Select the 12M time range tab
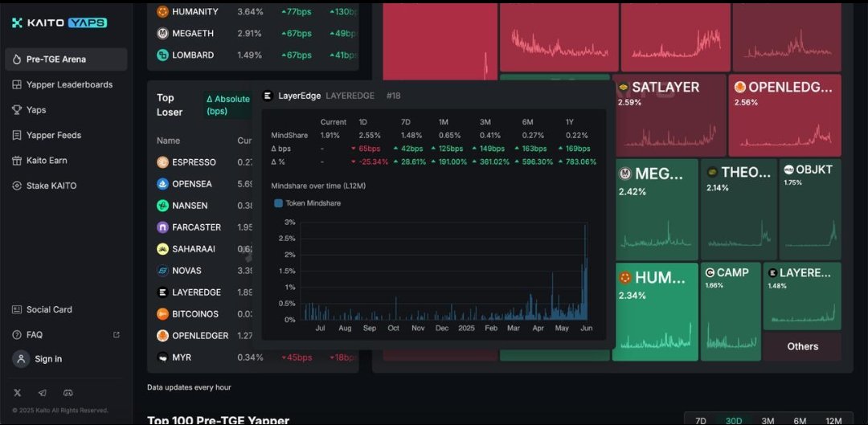This screenshot has height=425, width=868. point(833,420)
